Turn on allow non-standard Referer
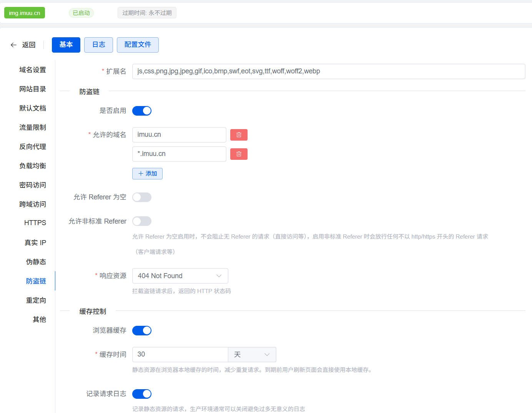 (x=142, y=221)
